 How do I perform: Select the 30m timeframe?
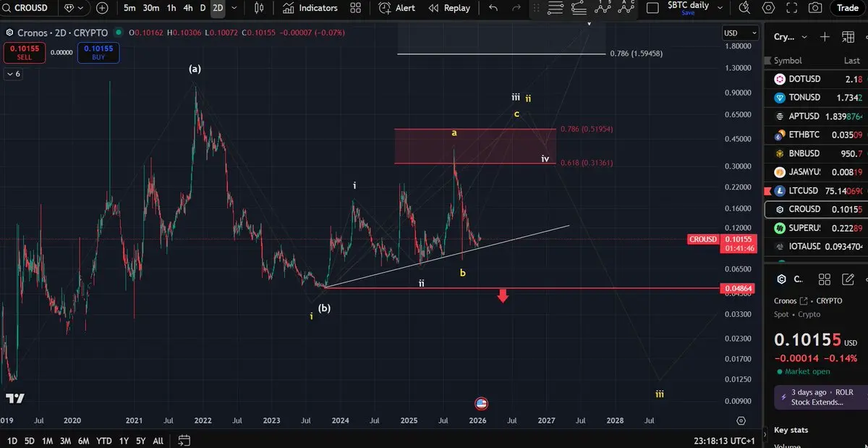coord(151,8)
